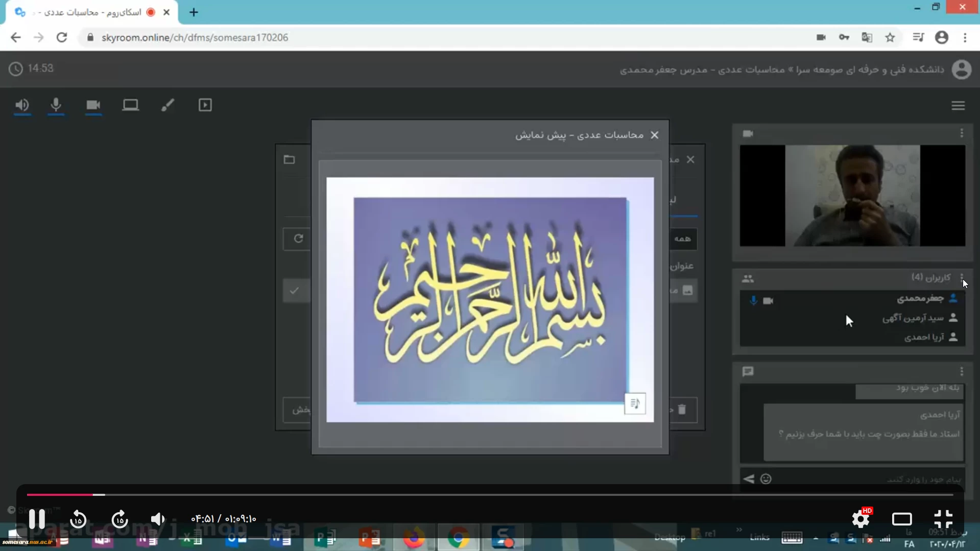Open the users panel options menu
The image size is (980, 551).
coord(962,277)
